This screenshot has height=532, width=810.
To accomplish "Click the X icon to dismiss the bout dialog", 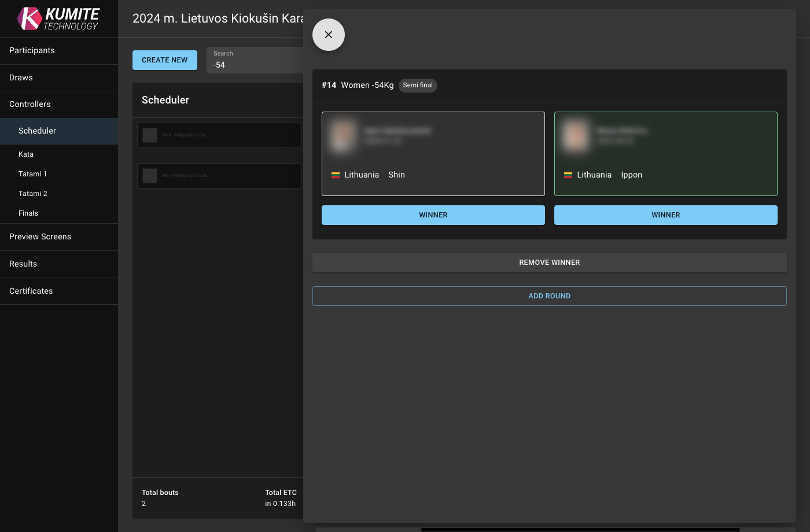I will point(329,35).
